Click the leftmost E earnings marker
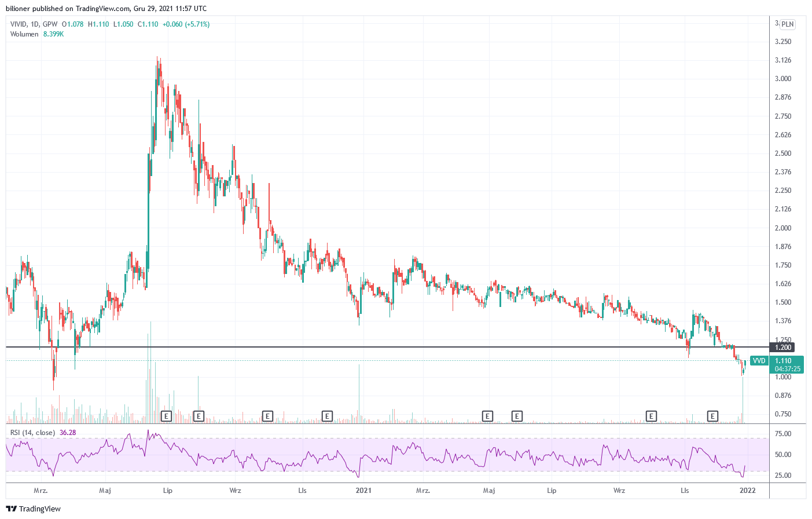This screenshot has height=519, width=812. [166, 416]
